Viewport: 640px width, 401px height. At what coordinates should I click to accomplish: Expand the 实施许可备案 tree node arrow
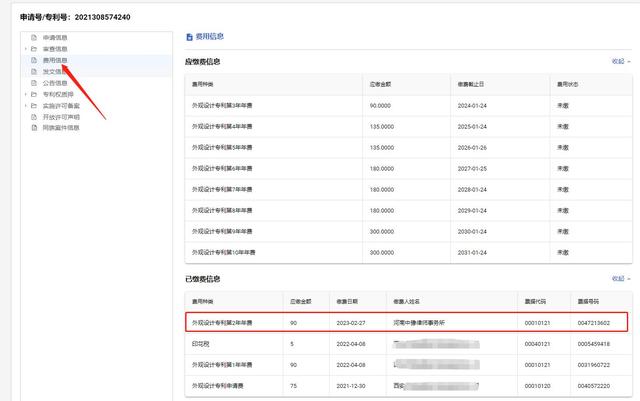tap(25, 106)
